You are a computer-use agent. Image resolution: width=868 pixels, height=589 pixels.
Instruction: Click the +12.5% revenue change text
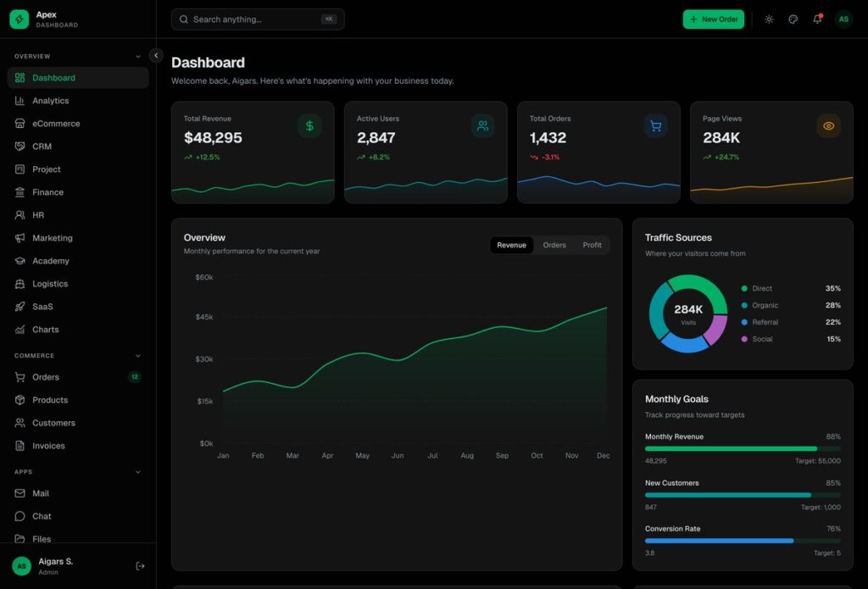208,158
